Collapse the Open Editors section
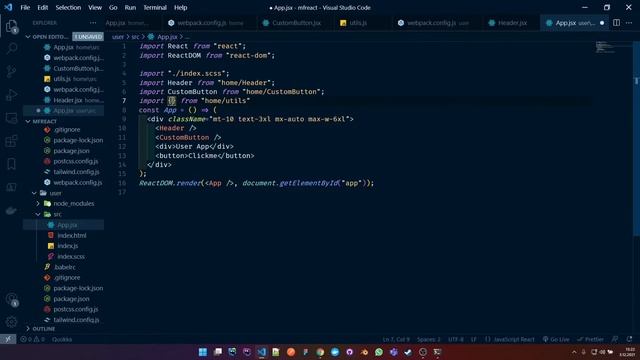The image size is (640, 360). (28, 37)
